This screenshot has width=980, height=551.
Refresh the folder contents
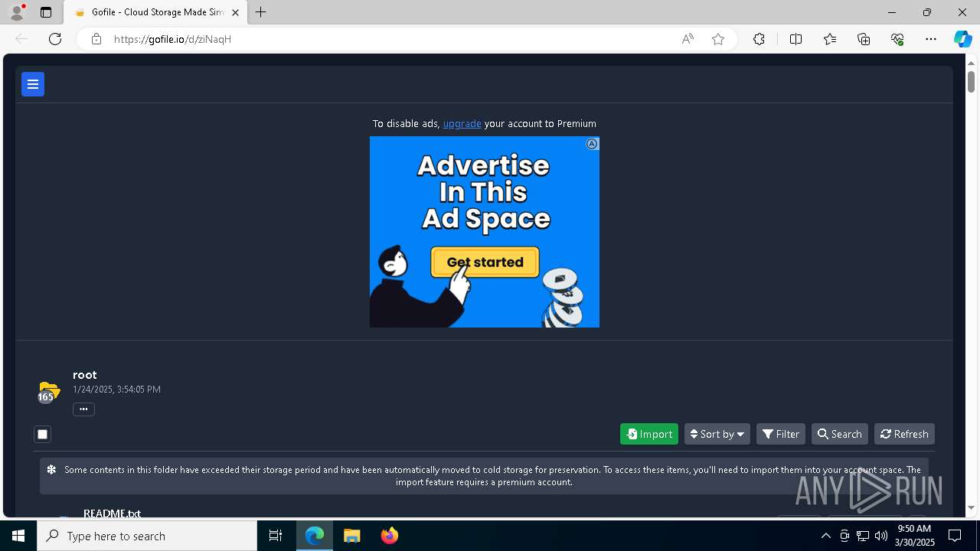(x=904, y=434)
